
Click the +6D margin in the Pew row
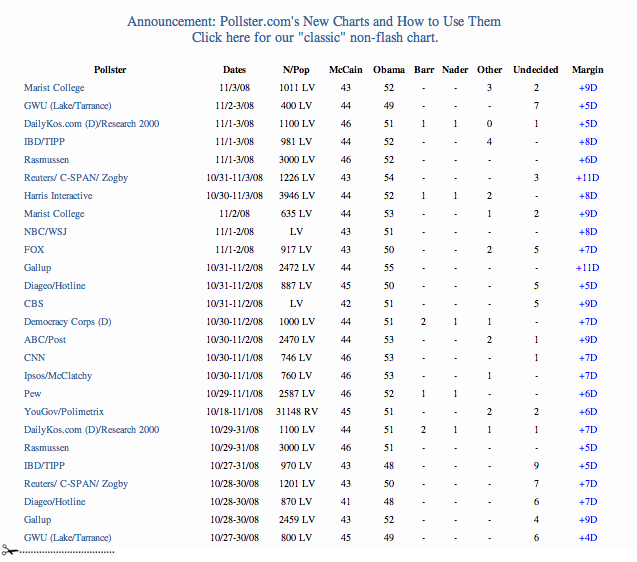click(587, 394)
